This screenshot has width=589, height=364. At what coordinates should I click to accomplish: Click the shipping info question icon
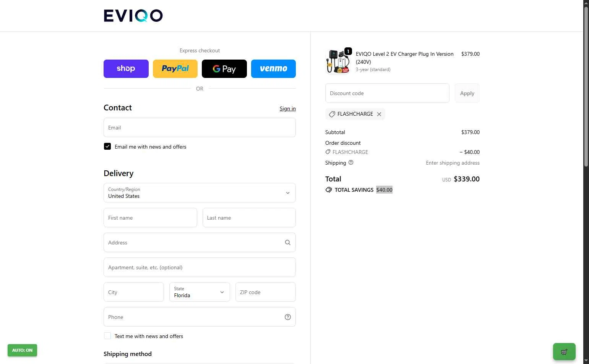click(351, 162)
